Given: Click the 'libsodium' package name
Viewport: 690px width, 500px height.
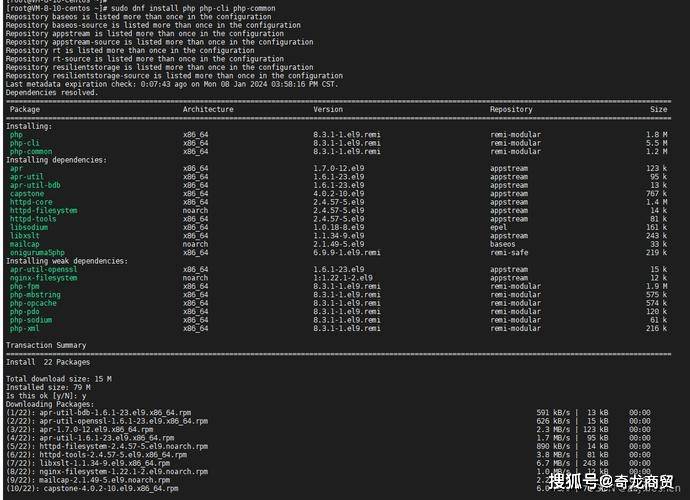Looking at the screenshot, I should (x=29, y=227).
